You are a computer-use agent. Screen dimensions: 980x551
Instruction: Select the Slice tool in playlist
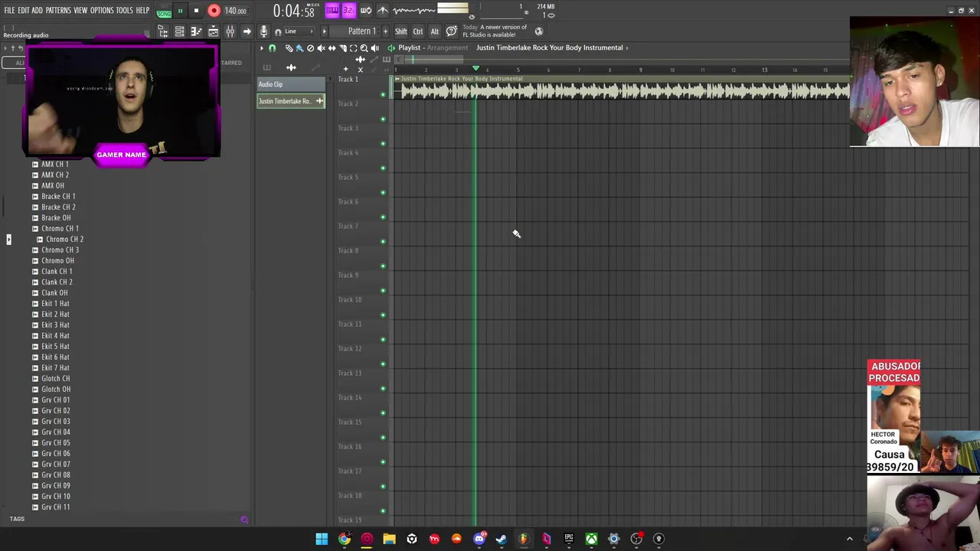coord(343,48)
